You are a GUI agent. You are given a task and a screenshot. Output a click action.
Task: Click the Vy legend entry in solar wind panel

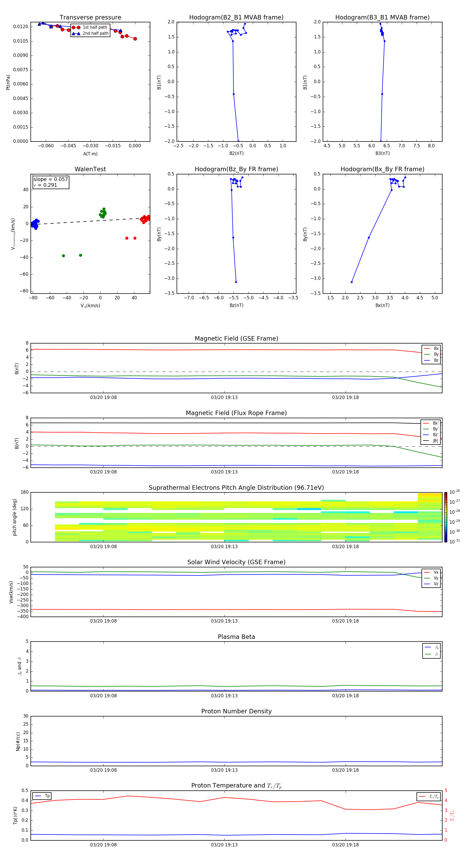[x=431, y=578]
